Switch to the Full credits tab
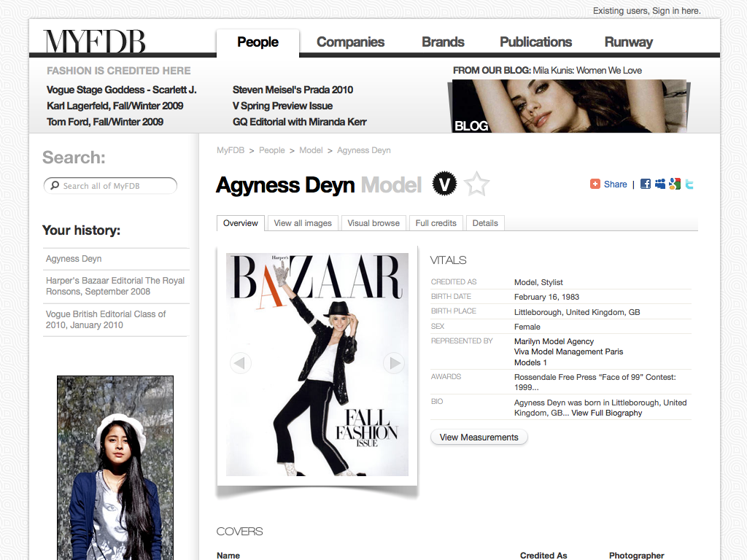The image size is (747, 560). pos(436,223)
